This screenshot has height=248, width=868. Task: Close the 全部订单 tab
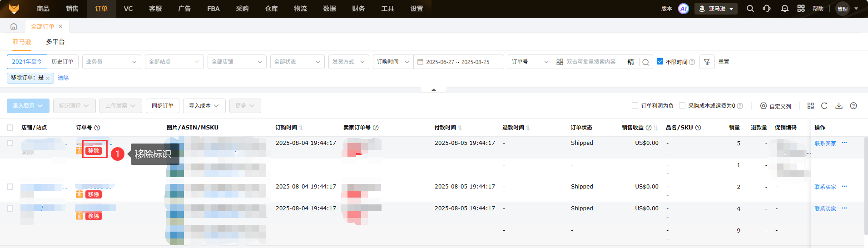(60, 26)
